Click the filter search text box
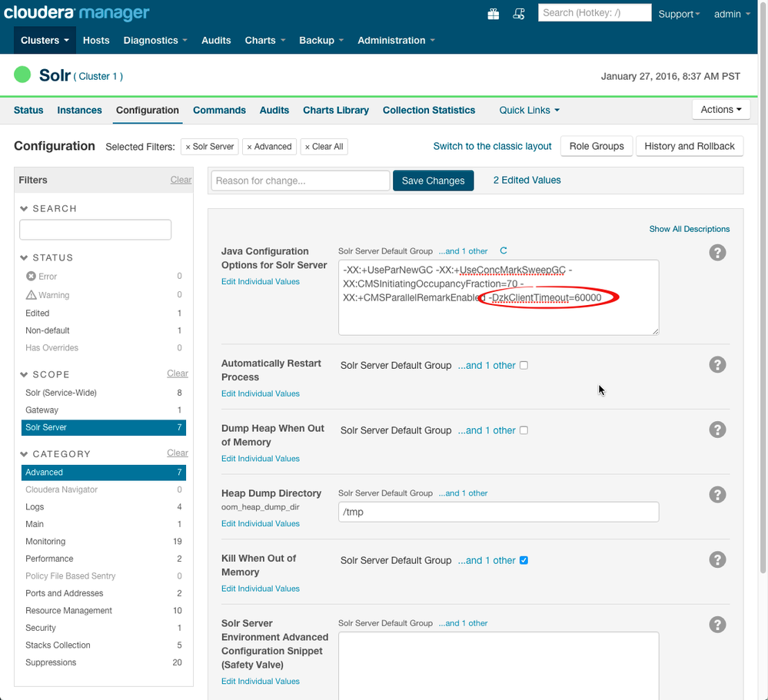 (x=95, y=230)
